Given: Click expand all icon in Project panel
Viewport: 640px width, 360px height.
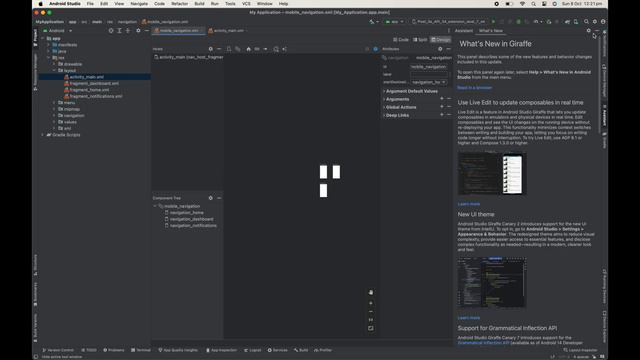Looking at the screenshot, I should click(120, 31).
